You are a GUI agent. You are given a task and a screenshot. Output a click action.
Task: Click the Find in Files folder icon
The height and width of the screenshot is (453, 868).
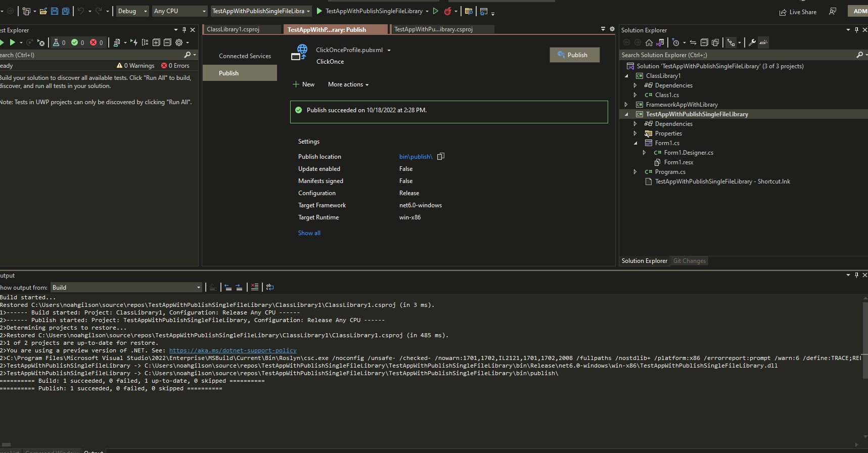pos(469,11)
